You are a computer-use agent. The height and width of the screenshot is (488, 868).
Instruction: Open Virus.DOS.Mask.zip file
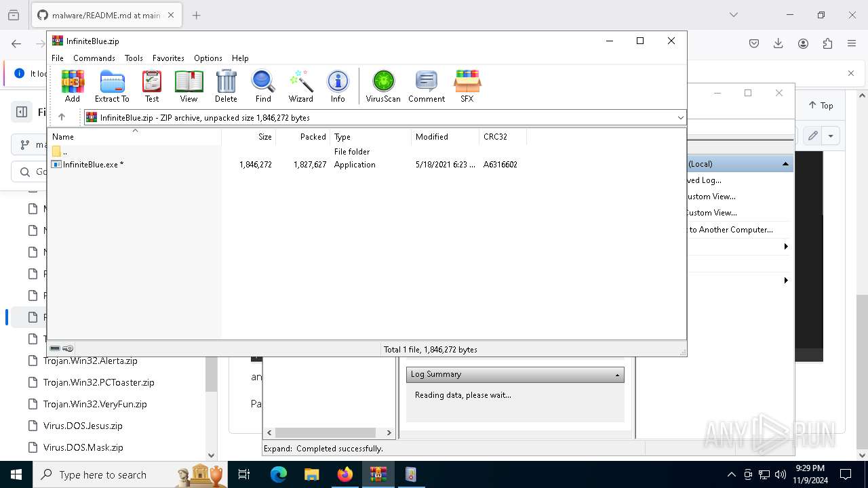pyautogui.click(x=83, y=447)
